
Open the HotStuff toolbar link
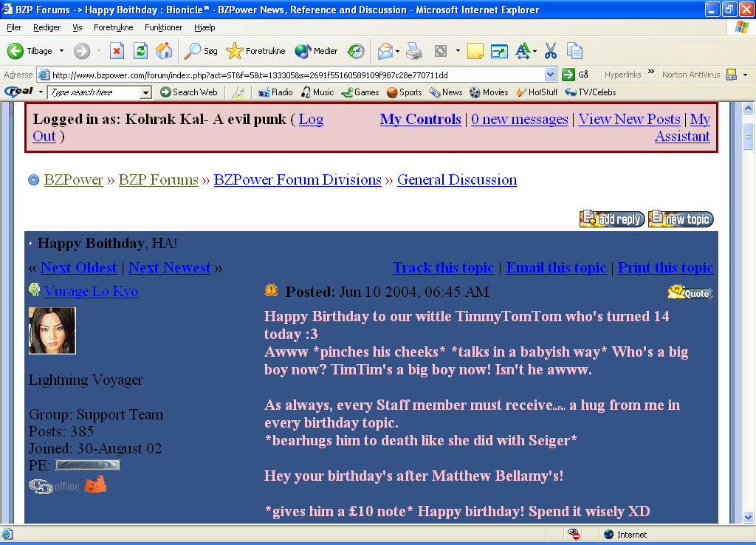[537, 92]
